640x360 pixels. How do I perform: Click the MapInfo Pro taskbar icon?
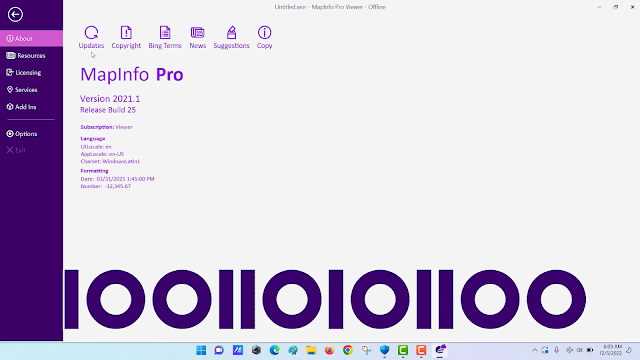coord(440,350)
